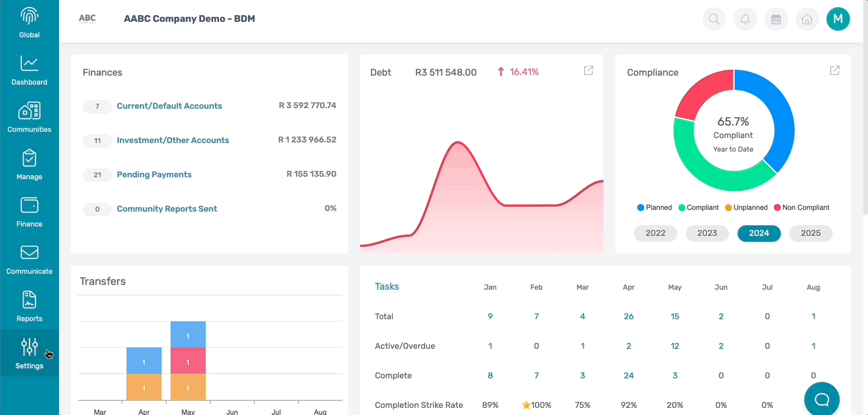Screen dimensions: 868x415
Task: Click the R 3 592 770.74 amount
Action: point(308,105)
